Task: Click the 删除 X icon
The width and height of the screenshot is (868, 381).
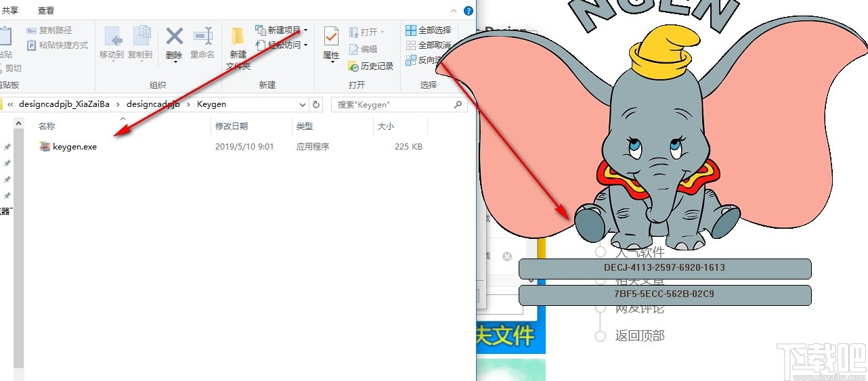Action: pos(175,36)
